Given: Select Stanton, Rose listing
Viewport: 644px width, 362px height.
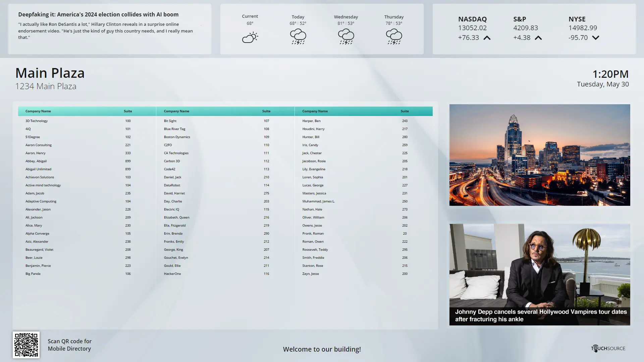Looking at the screenshot, I should [x=364, y=266].
